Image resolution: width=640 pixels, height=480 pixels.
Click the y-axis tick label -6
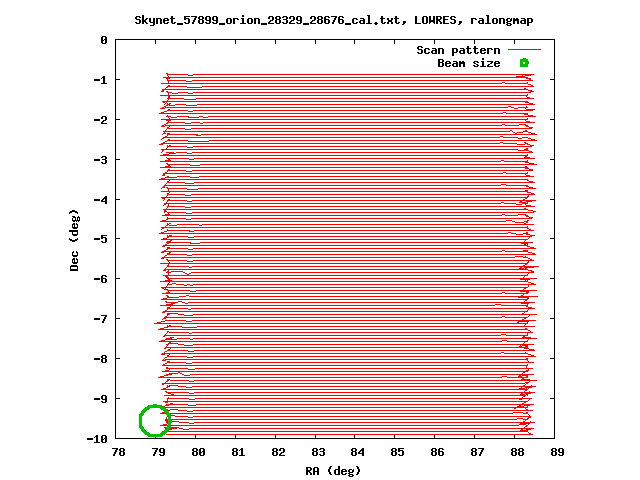point(100,279)
